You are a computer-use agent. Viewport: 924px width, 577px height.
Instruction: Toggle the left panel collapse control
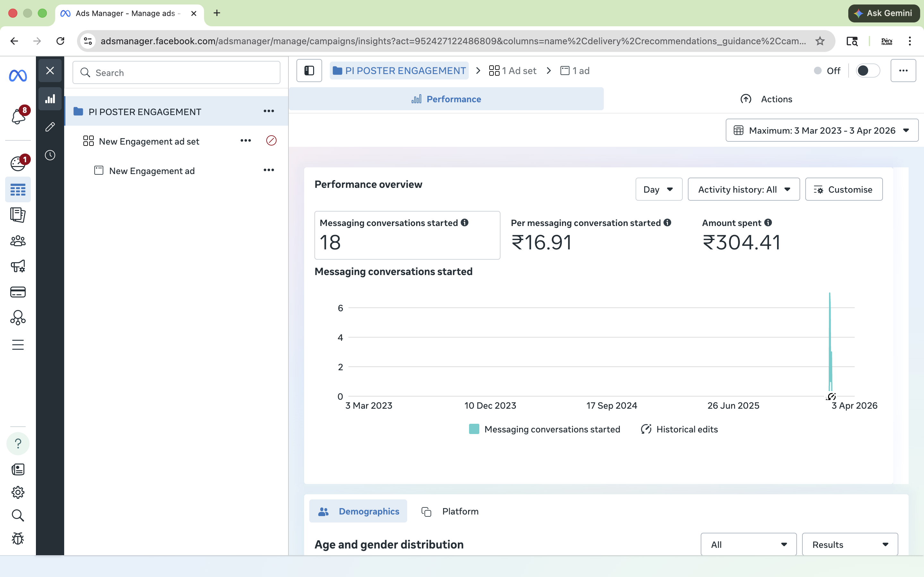[x=309, y=70]
